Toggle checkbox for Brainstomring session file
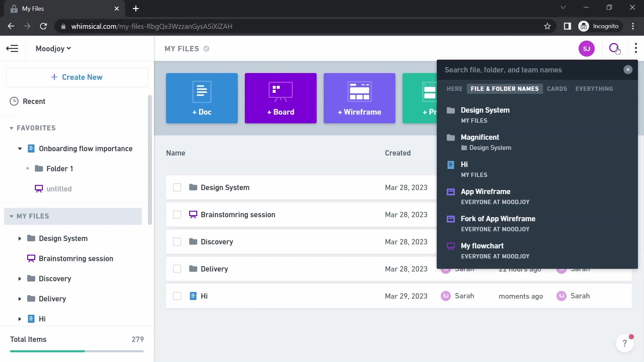Image resolution: width=644 pixels, height=362 pixels. (177, 215)
